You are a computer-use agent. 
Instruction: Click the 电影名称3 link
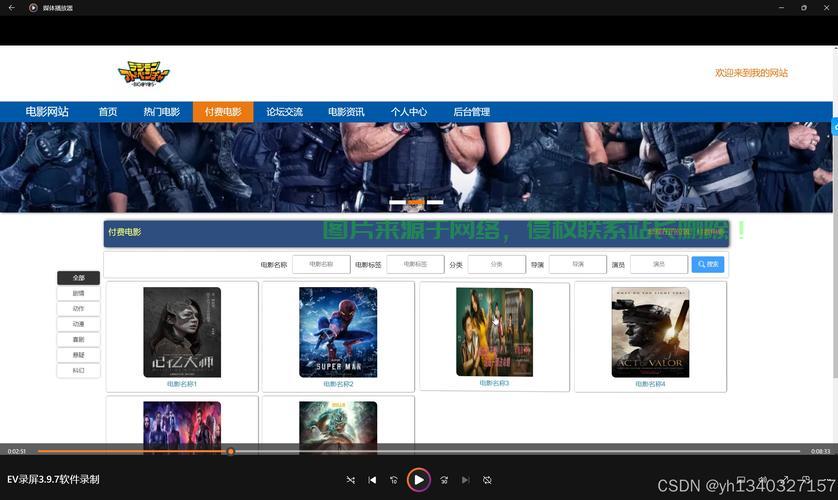click(x=494, y=383)
